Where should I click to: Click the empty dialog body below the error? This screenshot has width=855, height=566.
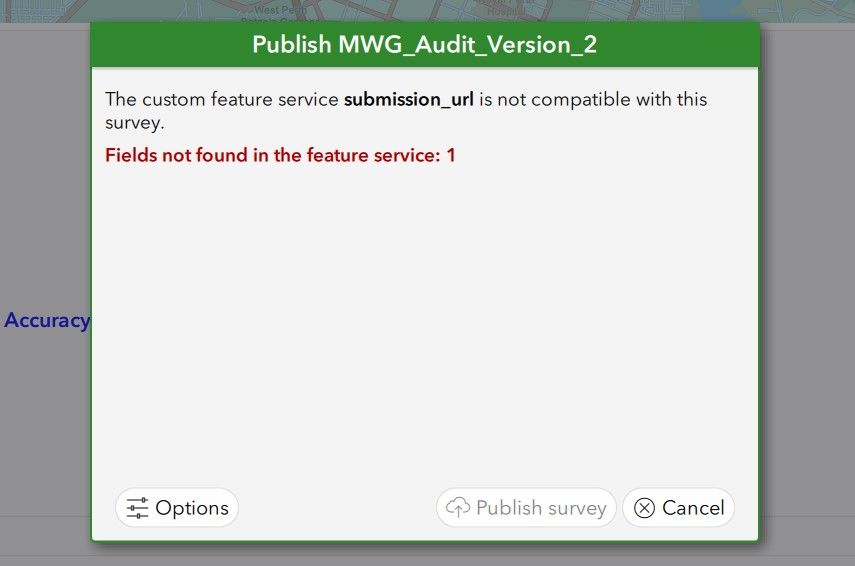pos(425,320)
